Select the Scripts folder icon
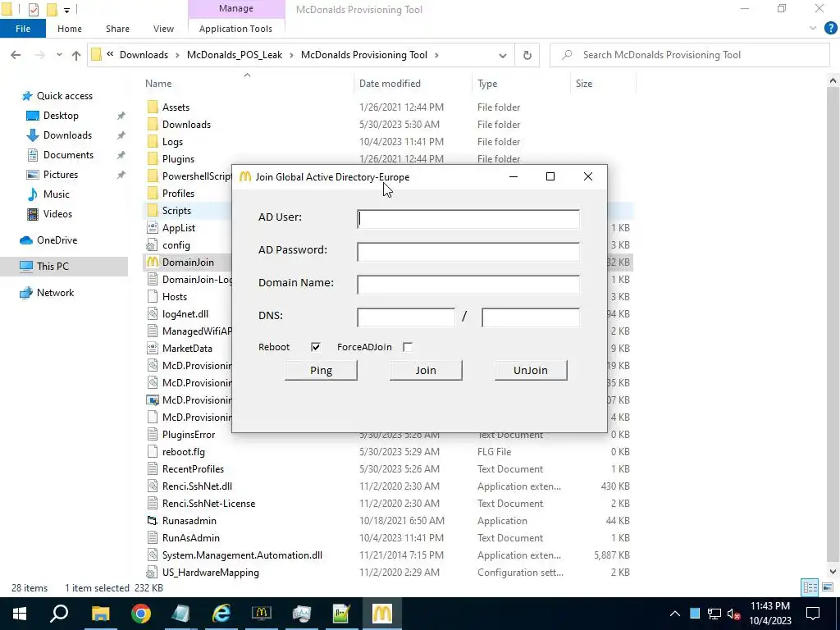 pos(153,211)
